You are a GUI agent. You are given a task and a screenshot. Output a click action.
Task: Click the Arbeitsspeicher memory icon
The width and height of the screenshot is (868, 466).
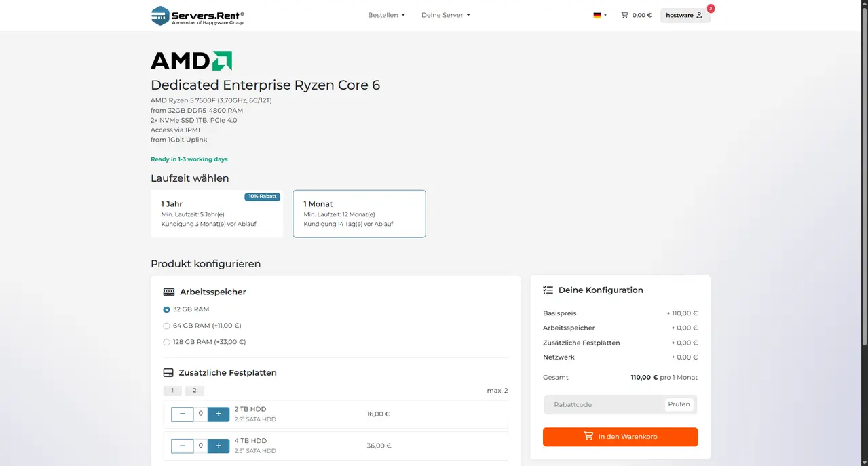pyautogui.click(x=169, y=292)
